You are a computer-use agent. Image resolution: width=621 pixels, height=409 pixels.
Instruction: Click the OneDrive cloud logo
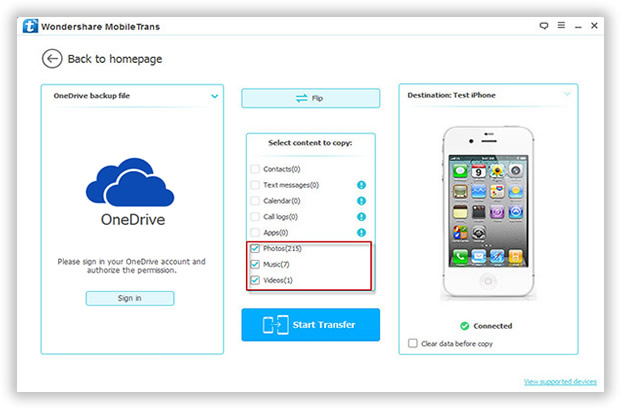tap(130, 182)
